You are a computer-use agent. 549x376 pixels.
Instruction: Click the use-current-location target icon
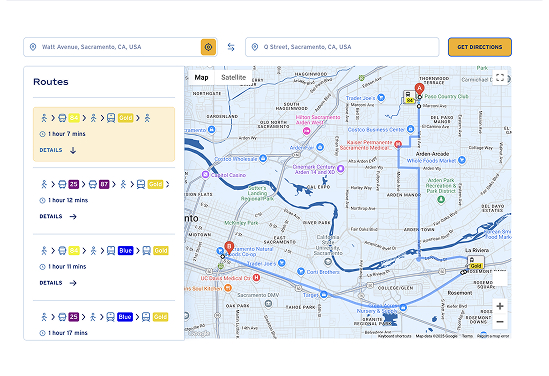(208, 47)
